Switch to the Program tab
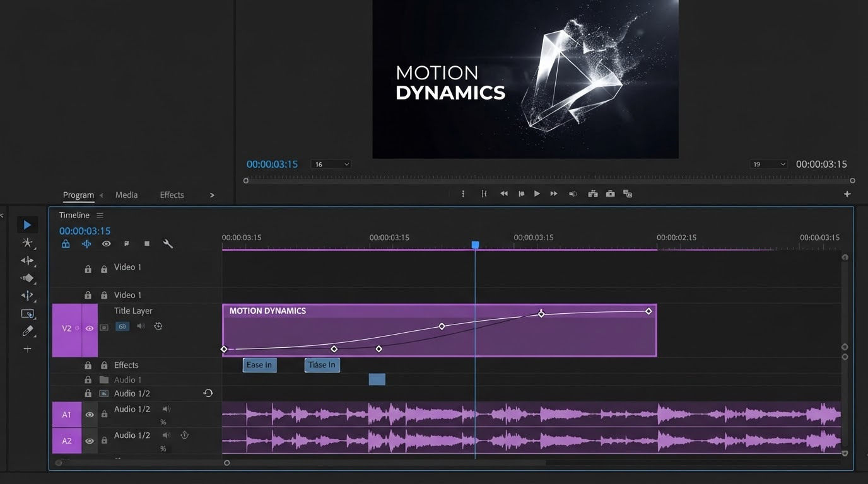 pos(78,195)
